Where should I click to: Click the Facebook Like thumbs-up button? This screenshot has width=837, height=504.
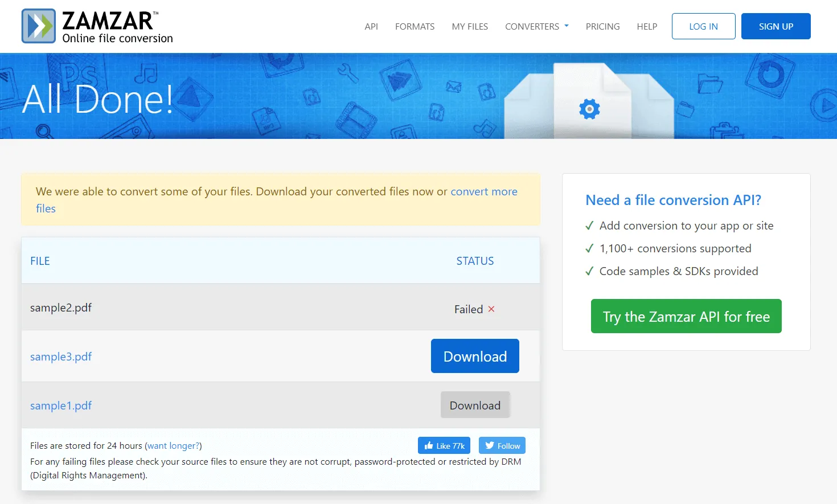pyautogui.click(x=444, y=445)
